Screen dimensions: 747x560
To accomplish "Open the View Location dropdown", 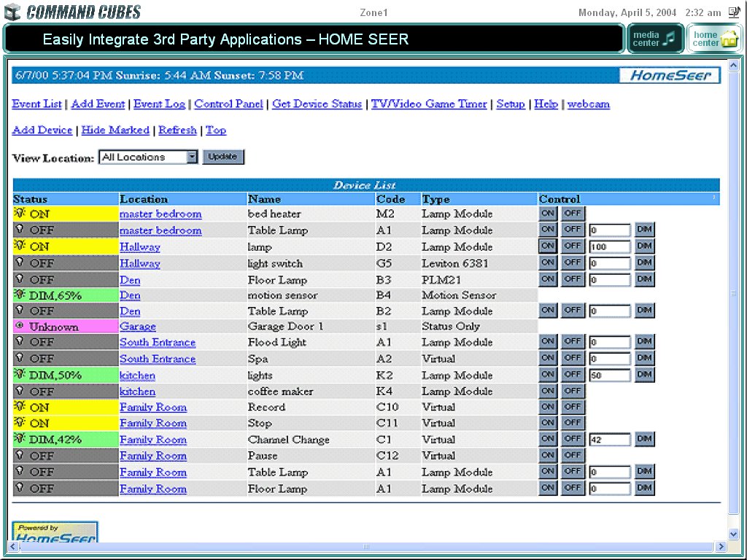I will pos(191,157).
